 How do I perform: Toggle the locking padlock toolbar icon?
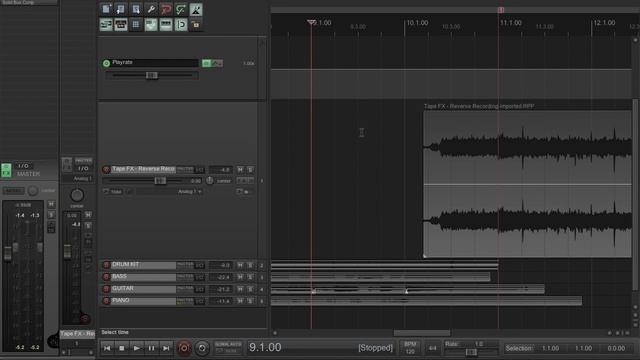pos(196,24)
